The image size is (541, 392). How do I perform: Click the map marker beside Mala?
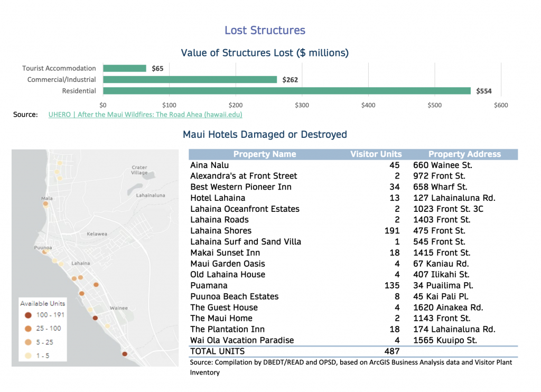pos(45,203)
